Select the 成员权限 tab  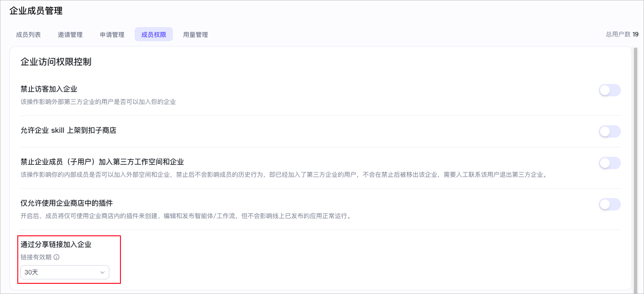coord(154,35)
